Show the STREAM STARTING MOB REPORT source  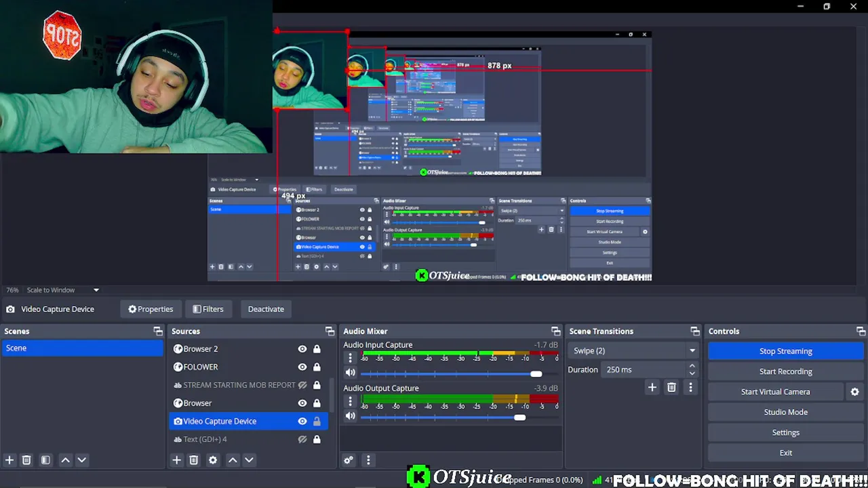point(302,385)
